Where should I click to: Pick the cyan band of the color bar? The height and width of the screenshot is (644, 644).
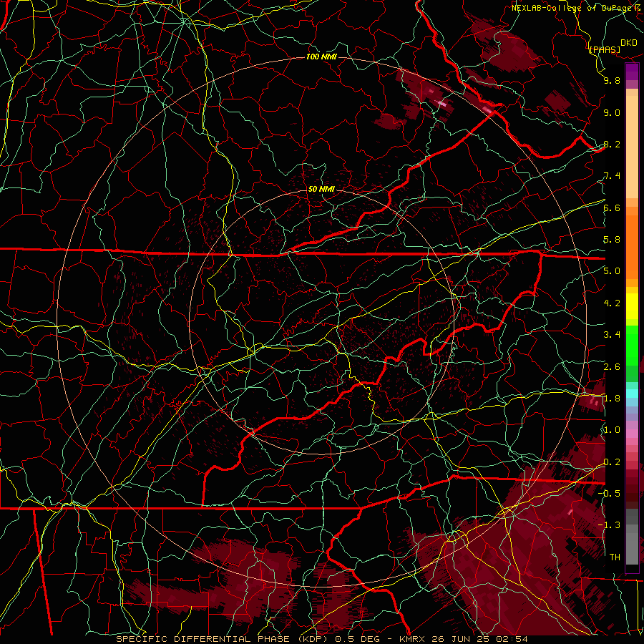tap(632, 394)
